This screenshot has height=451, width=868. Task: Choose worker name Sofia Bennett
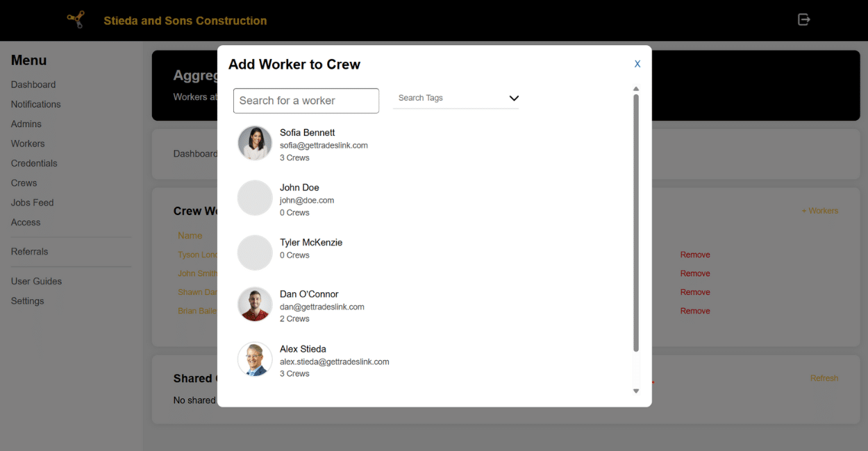(x=308, y=133)
